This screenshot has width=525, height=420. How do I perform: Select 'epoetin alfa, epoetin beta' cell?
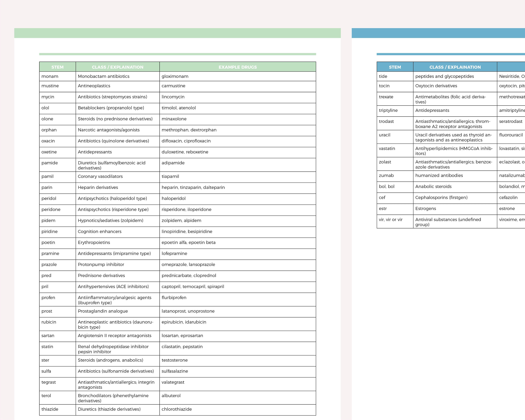click(238, 243)
